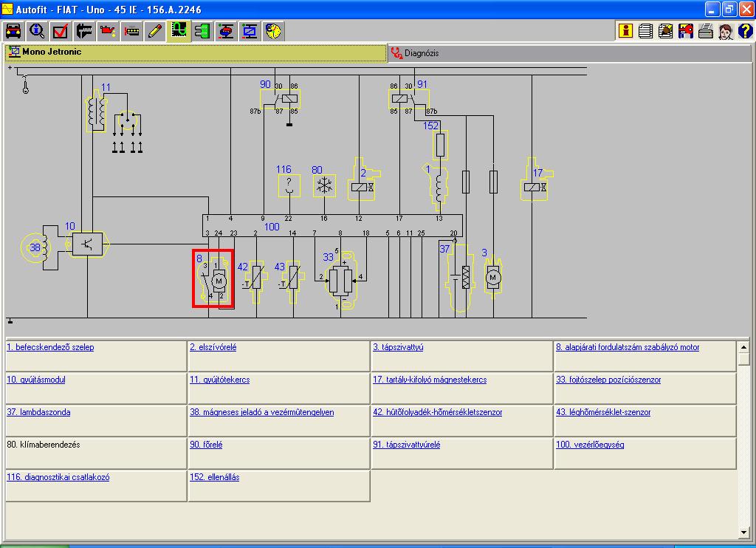Select highlighted idle motor component 8
Viewport: 756px width, 548px height.
(x=213, y=278)
